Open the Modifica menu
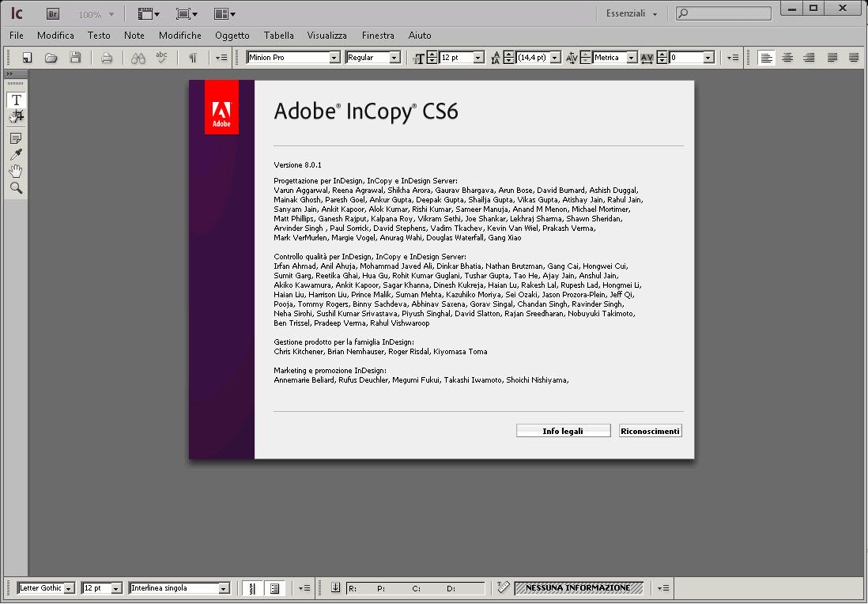 (x=55, y=36)
